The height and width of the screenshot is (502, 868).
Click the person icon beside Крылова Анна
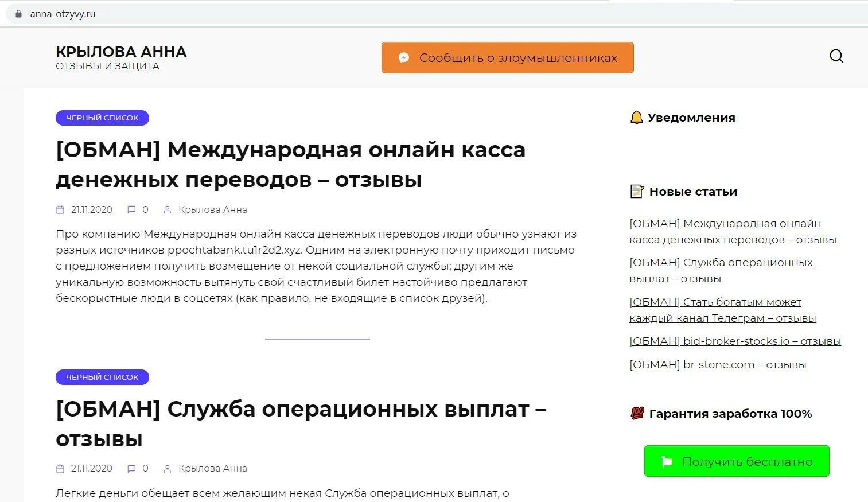click(x=167, y=209)
